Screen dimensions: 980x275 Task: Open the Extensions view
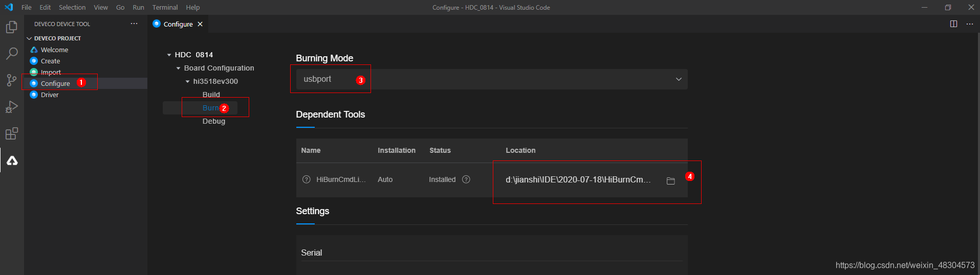(11, 133)
